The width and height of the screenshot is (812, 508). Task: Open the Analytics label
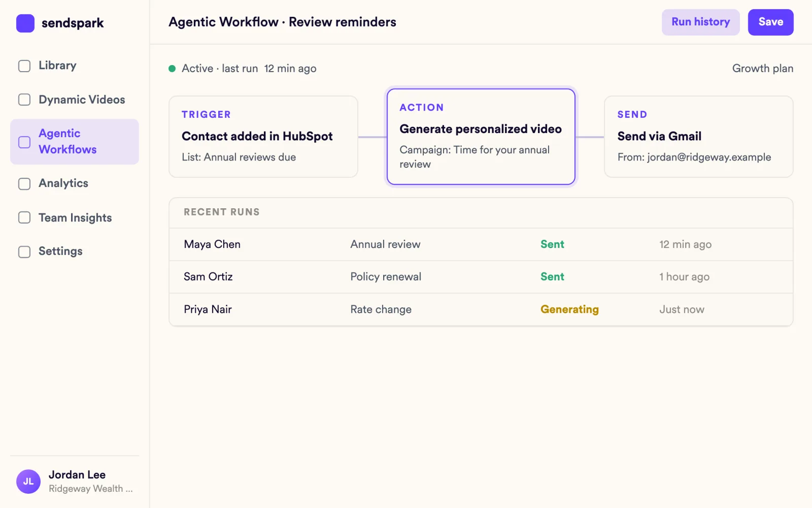tap(63, 183)
